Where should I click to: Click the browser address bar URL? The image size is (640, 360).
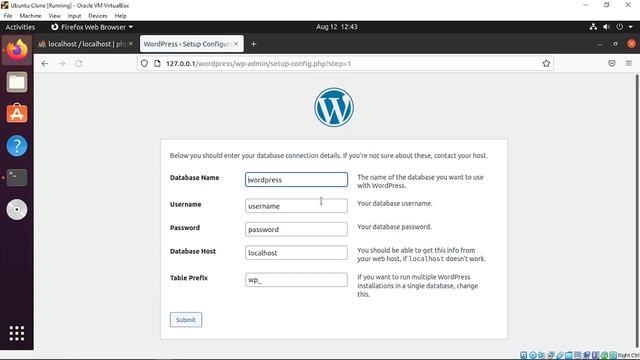click(258, 64)
